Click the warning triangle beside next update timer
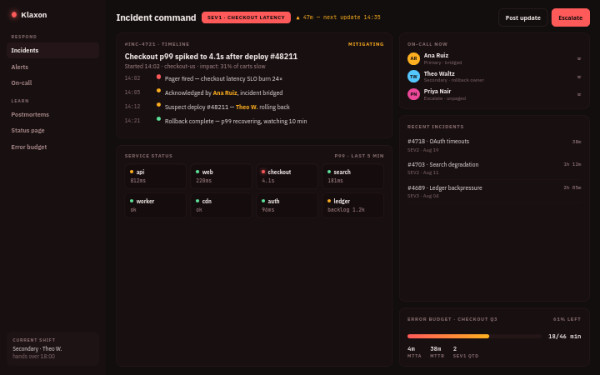Viewport: 600px width, 375px height. [x=298, y=18]
